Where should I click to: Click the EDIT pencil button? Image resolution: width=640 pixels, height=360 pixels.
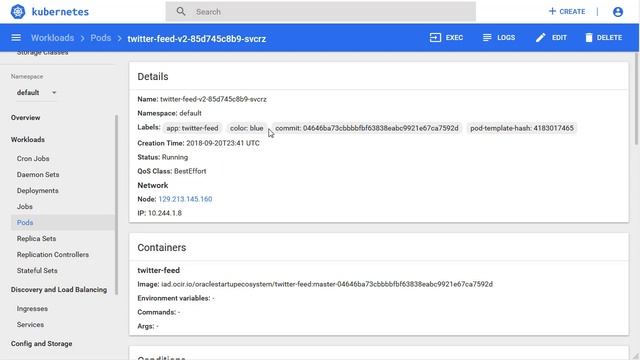click(551, 38)
